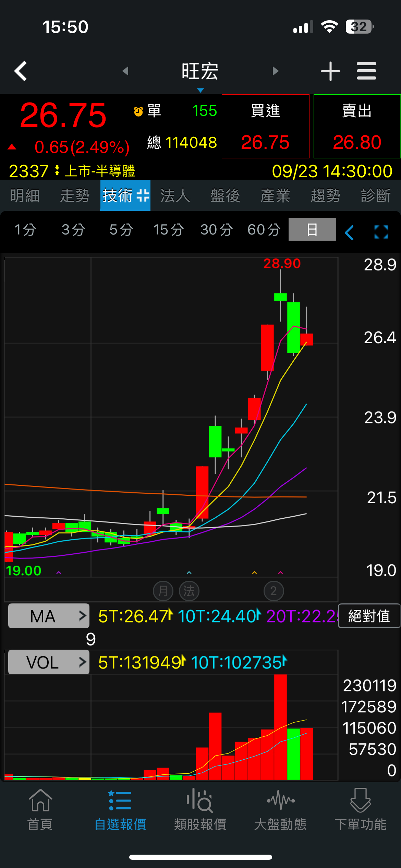The height and width of the screenshot is (868, 401).
Task: Open the 法人 tab
Action: click(x=175, y=196)
